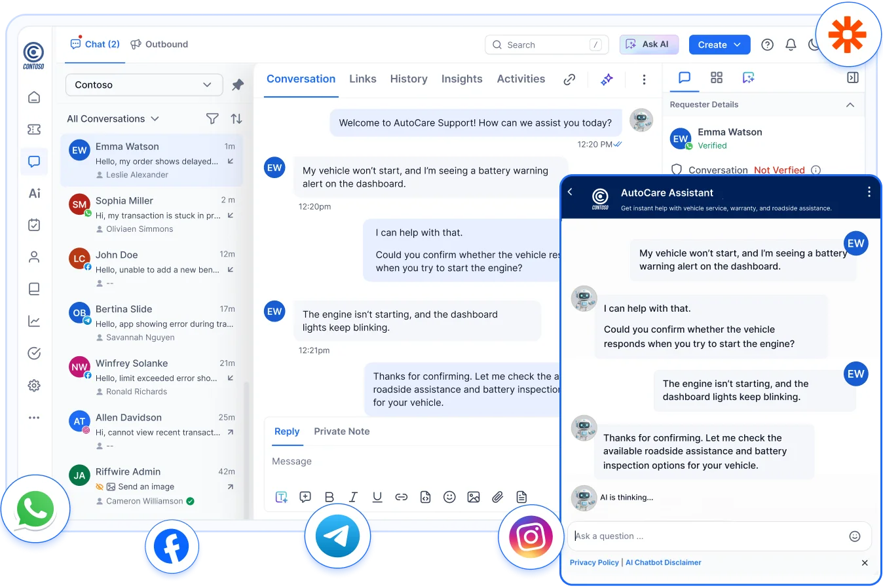883x588 pixels.
Task: Select the chat details panel icon
Action: [x=685, y=78]
